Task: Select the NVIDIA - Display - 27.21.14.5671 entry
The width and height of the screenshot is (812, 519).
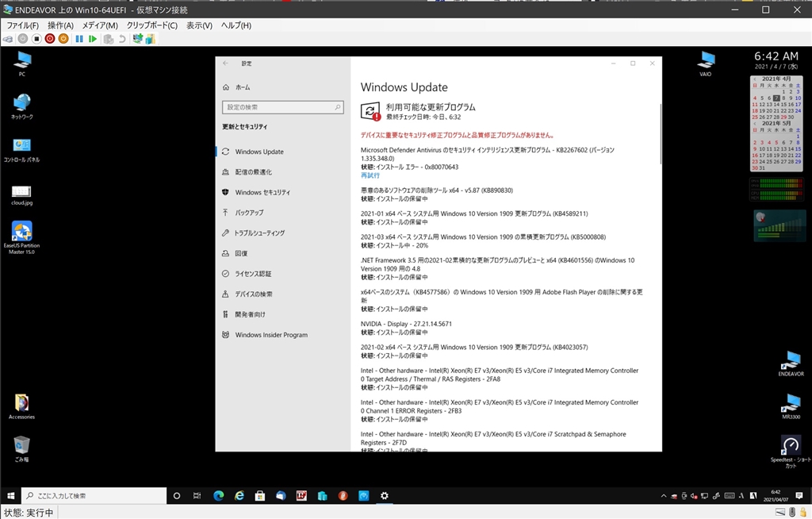Action: pyautogui.click(x=406, y=324)
